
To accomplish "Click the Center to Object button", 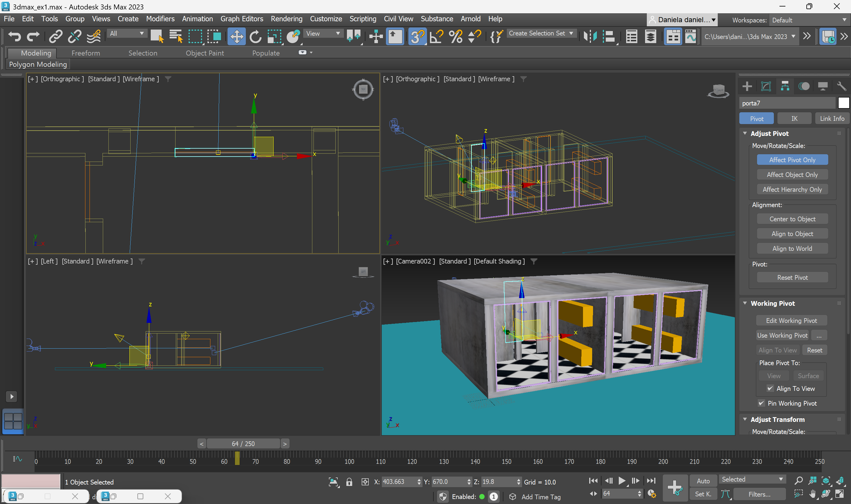I will pos(792,219).
